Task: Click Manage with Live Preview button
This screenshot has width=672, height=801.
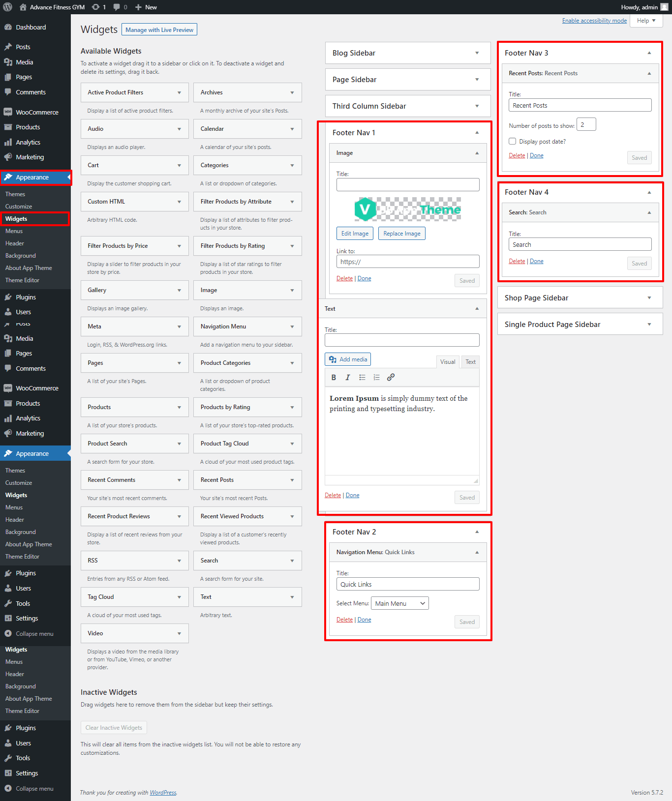Action: [x=159, y=30]
